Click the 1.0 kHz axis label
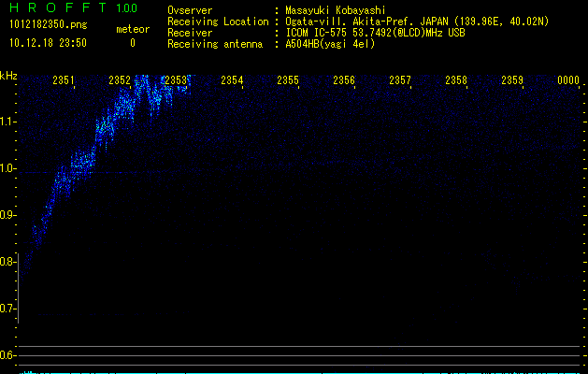 7,168
